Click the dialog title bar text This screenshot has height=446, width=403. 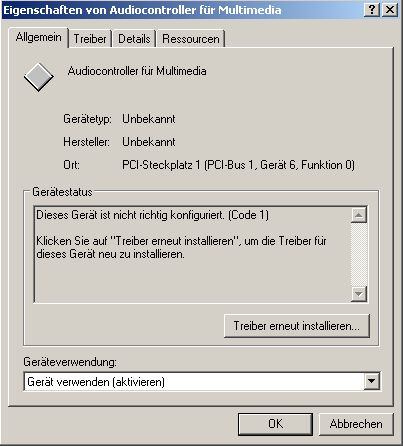pyautogui.click(x=142, y=10)
